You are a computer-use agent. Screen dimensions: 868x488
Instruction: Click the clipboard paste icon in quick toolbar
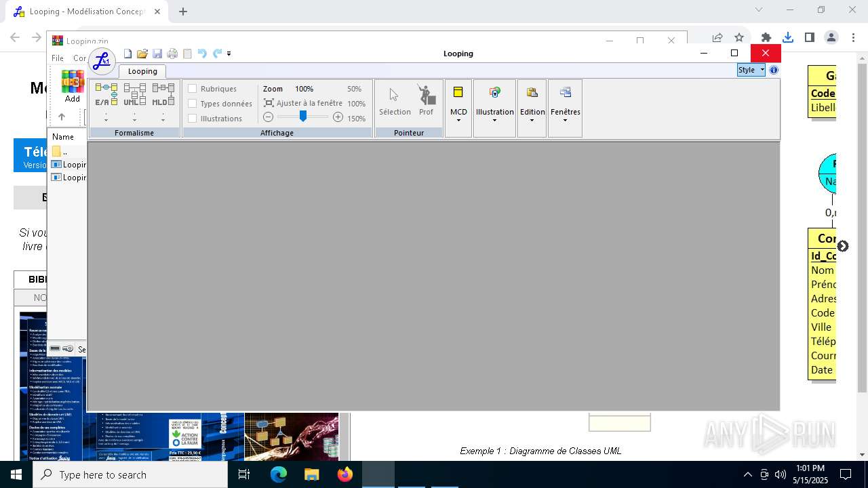[x=187, y=54]
